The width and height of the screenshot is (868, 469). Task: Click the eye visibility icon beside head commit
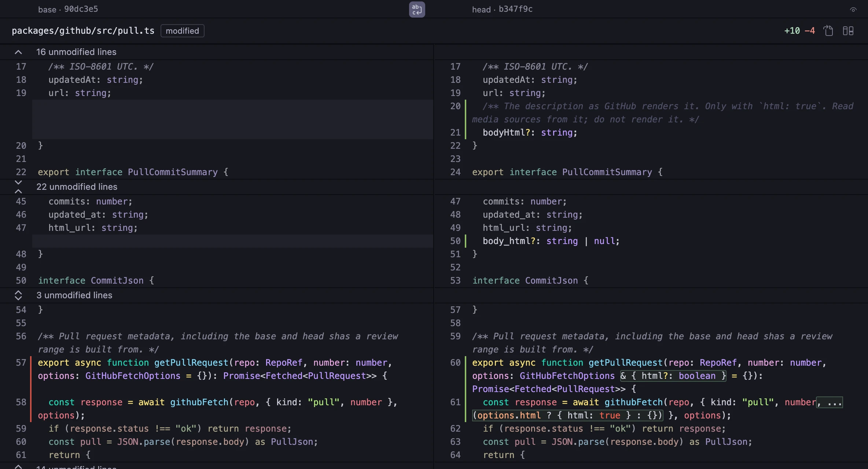(x=853, y=10)
